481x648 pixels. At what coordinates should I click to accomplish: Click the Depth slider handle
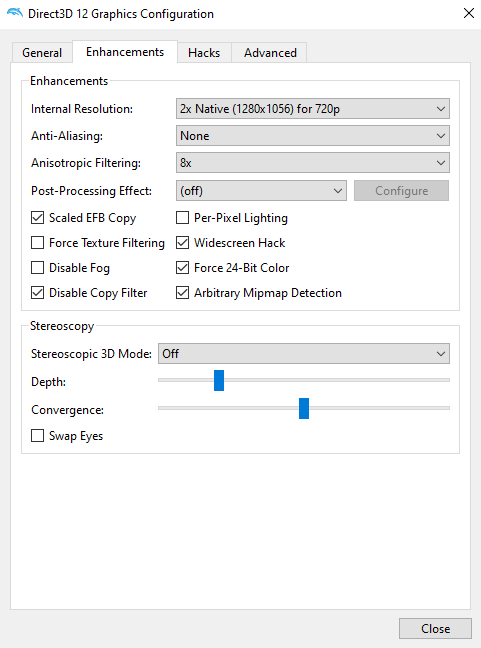coord(219,380)
